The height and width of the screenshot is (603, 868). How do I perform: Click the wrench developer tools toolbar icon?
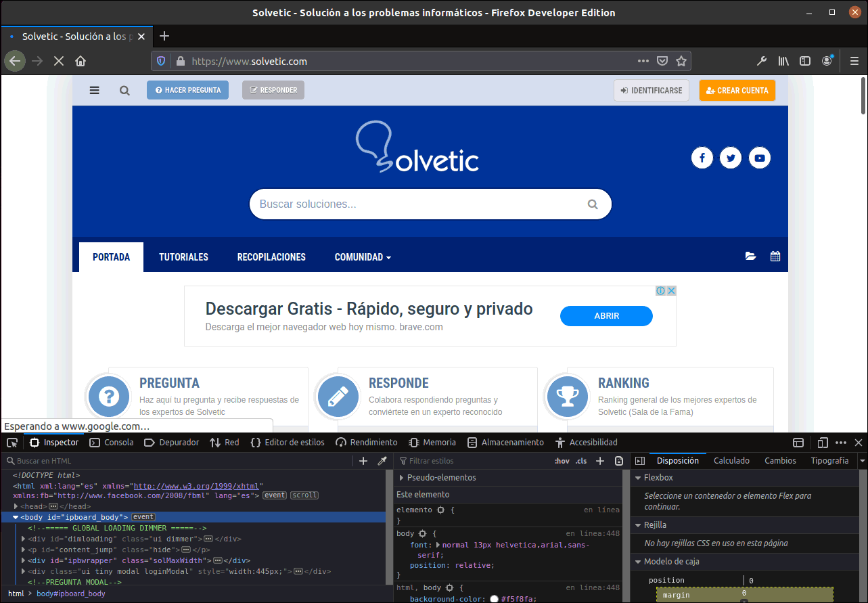762,61
